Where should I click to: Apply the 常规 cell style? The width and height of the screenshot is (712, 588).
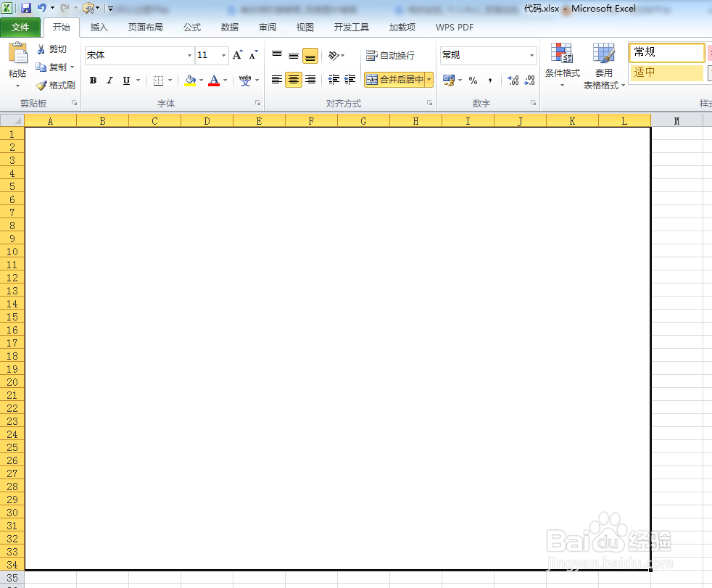[666, 52]
